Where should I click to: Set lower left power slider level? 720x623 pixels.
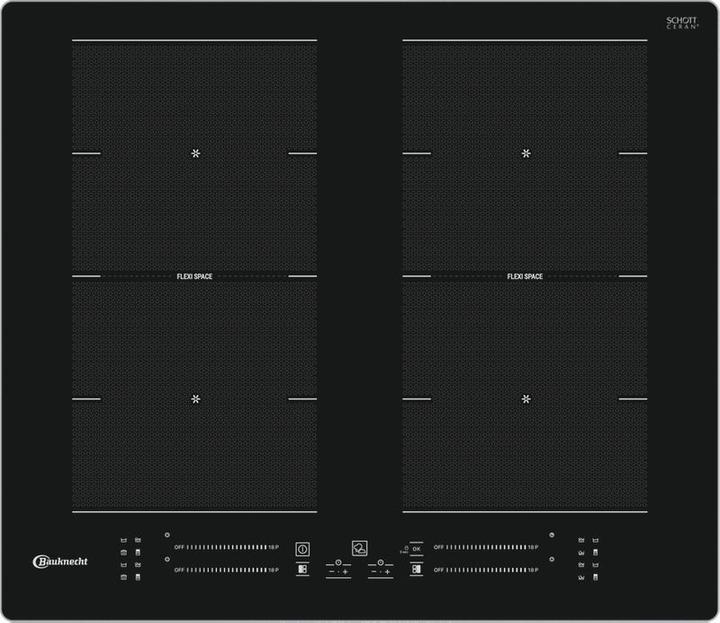[226, 569]
